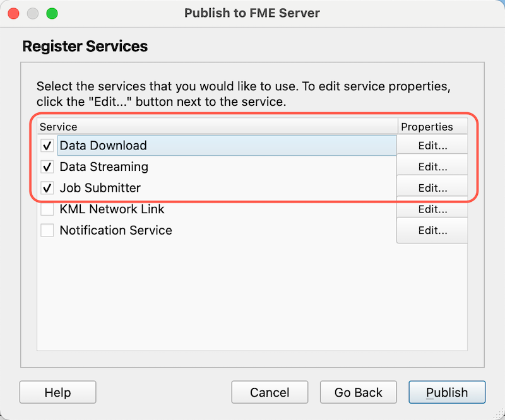Go Back to the previous step
Image resolution: width=505 pixels, height=420 pixels.
coord(358,392)
